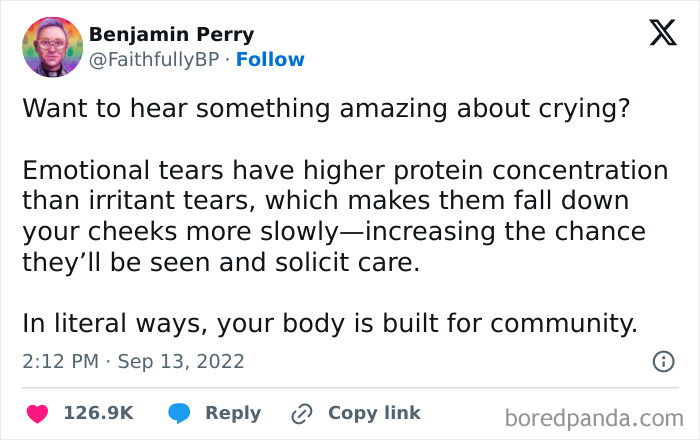Click the boredpanda.com watermark

(594, 419)
